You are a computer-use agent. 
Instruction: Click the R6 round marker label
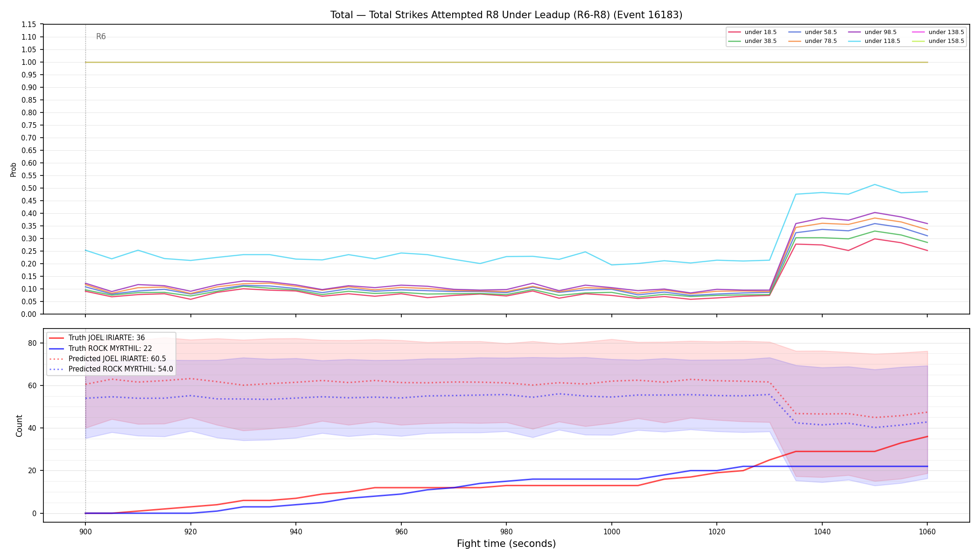pyautogui.click(x=101, y=36)
